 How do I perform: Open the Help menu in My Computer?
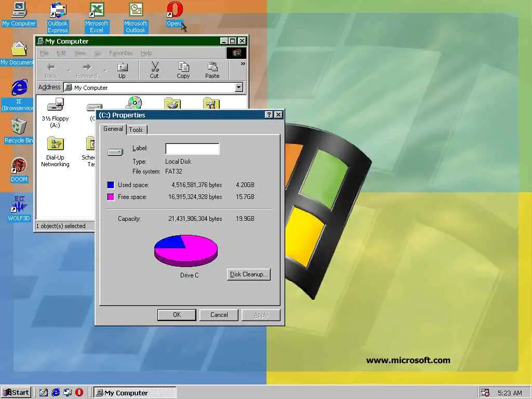pos(146,53)
